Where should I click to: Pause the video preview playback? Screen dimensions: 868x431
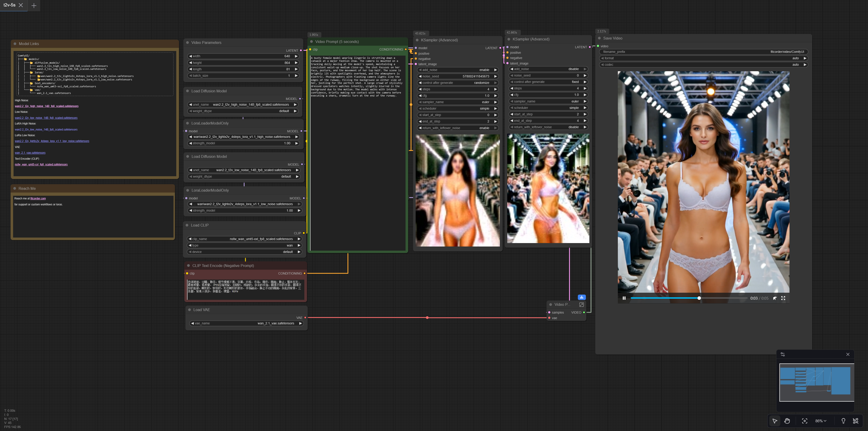(624, 298)
